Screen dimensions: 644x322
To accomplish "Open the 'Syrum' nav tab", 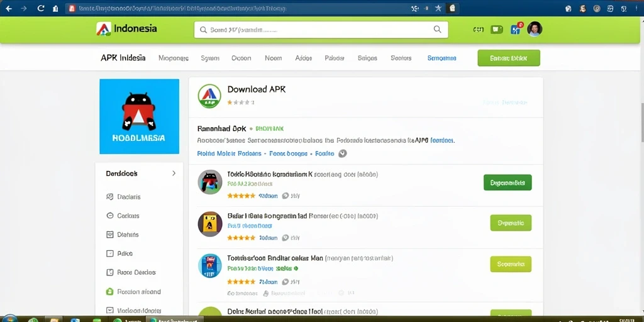I will 210,58.
